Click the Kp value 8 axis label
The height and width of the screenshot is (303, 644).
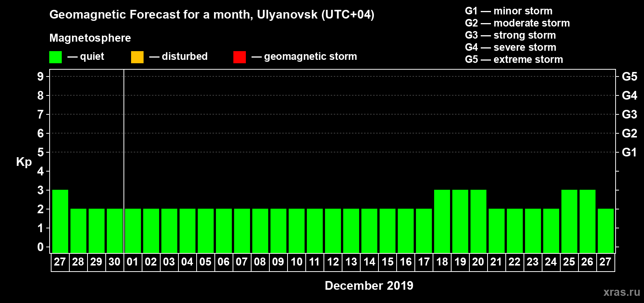pos(41,95)
